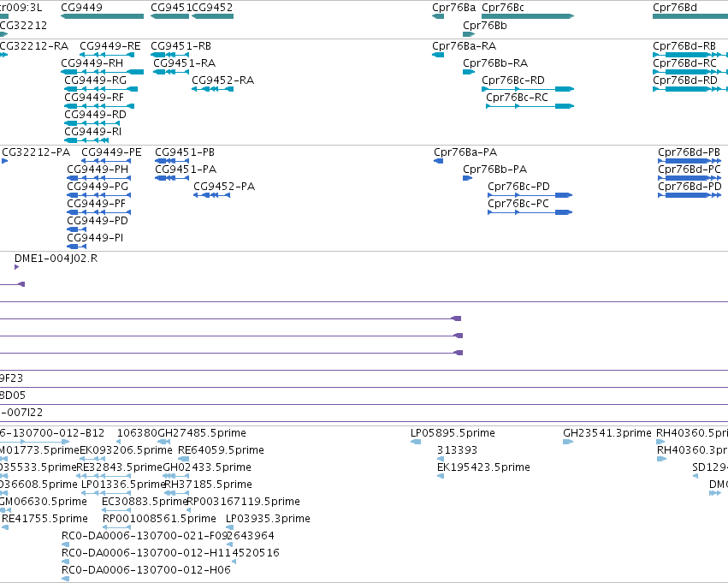Open transcript label CG9452-RA

(x=223, y=80)
